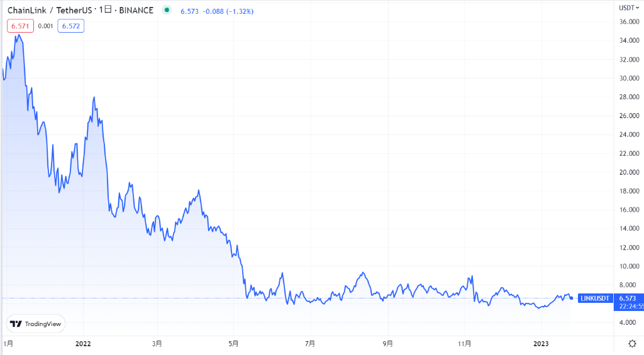The height and width of the screenshot is (355, 644).
Task: Click the 14.000 price axis label
Action: click(629, 228)
